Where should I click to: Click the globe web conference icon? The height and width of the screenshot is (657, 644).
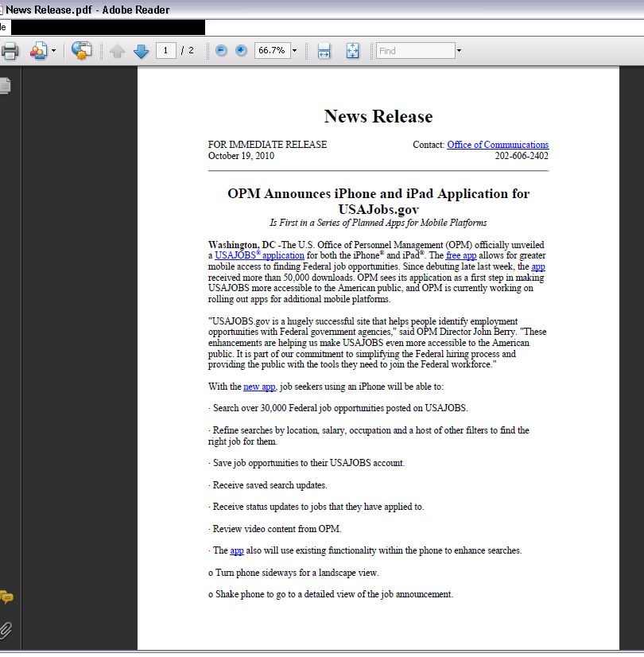(x=81, y=51)
